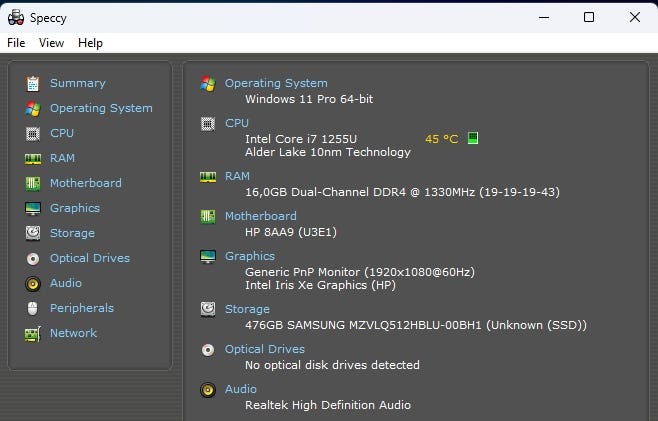Screen dimensions: 658x421
Task: Click the Motherboard icon in sidebar
Action: tap(33, 183)
